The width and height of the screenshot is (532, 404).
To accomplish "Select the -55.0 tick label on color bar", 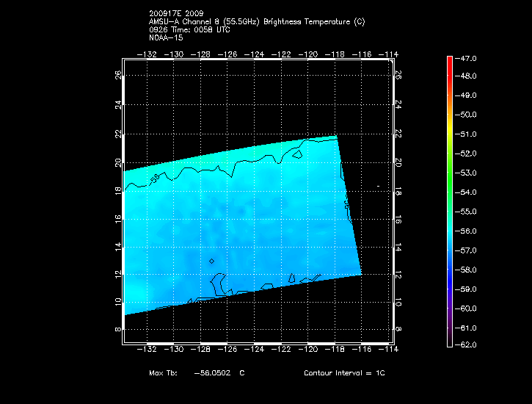I will [467, 212].
